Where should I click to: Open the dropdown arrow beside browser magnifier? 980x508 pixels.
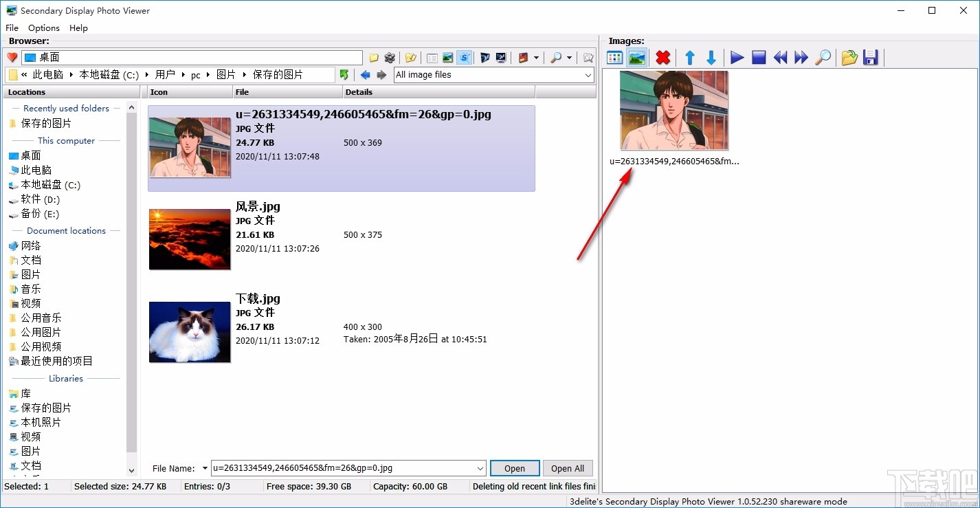tap(570, 58)
